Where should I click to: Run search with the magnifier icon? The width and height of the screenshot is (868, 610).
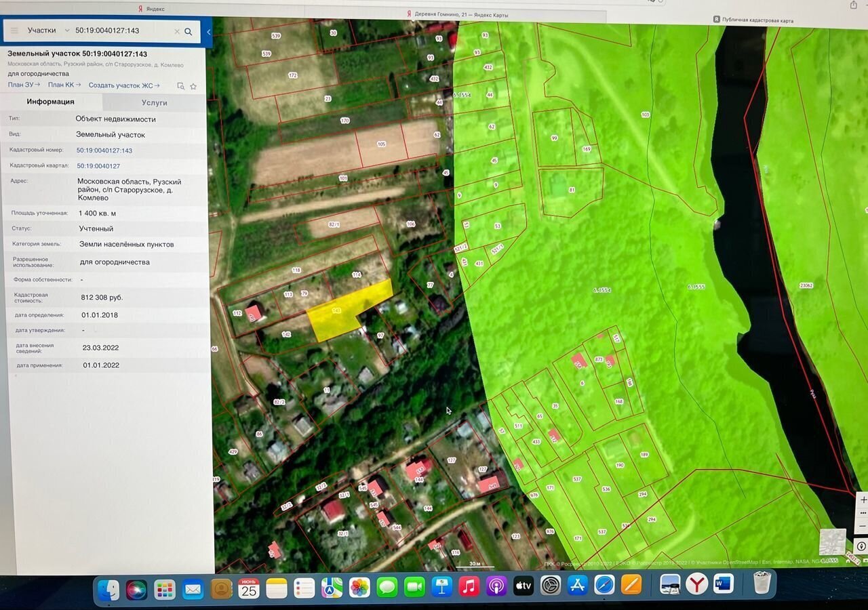point(189,32)
